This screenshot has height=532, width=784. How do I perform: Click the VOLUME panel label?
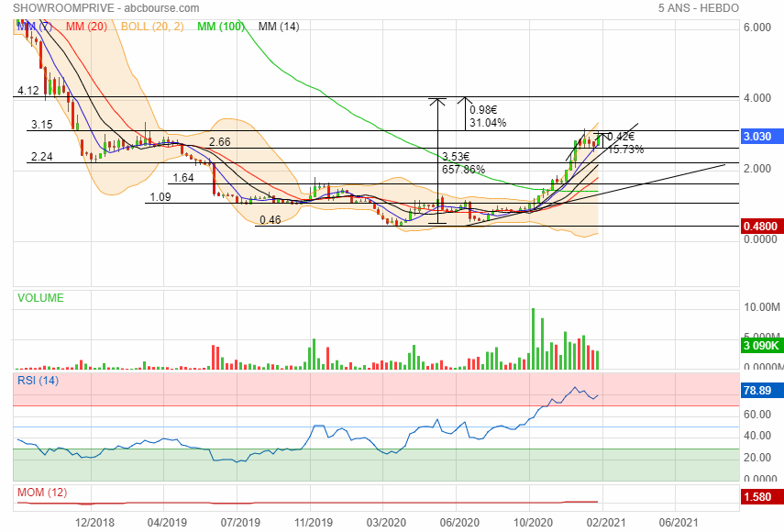click(x=40, y=298)
